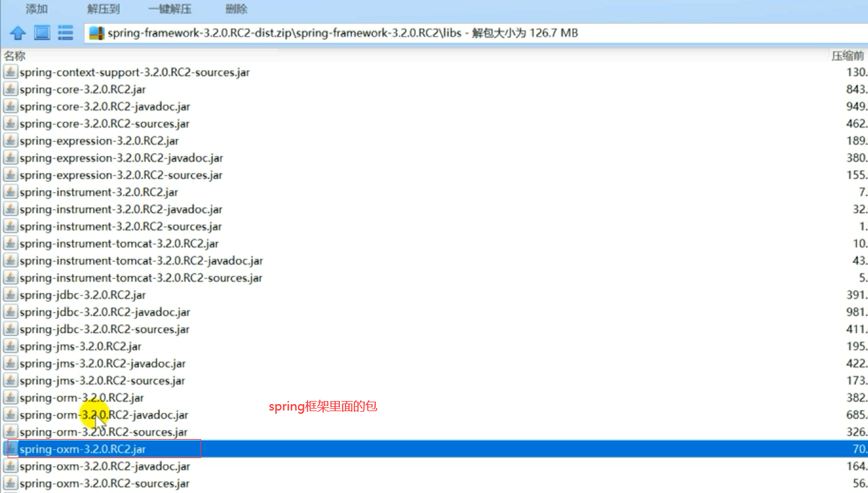The width and height of the screenshot is (868, 493).
Task: Click the jar icon beside spring-jms-3.2.0.RC2.jar
Action: 10,346
